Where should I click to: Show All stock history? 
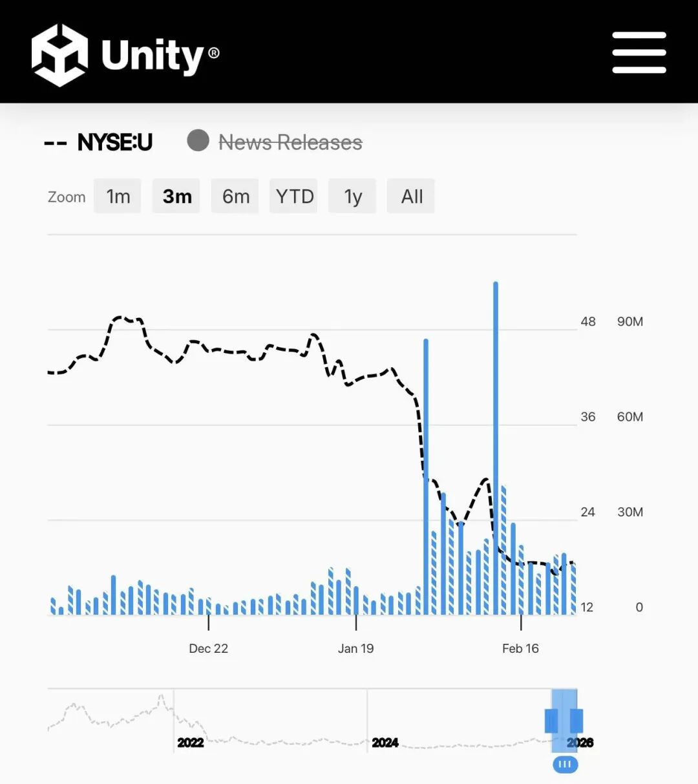coord(411,196)
